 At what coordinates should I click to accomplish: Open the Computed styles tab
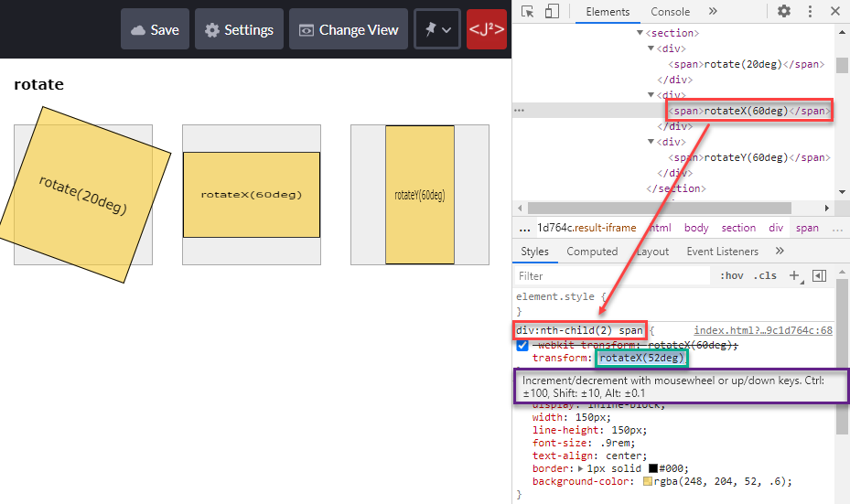[x=592, y=252]
